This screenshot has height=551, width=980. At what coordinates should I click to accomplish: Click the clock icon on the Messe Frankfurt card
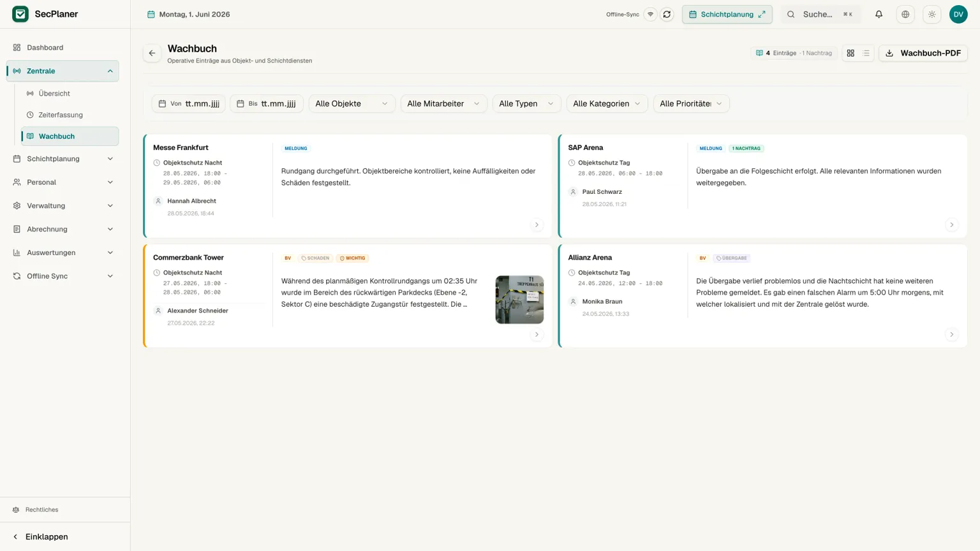click(x=156, y=163)
